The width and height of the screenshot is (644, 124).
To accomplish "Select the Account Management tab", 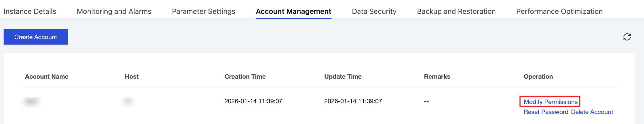I will tap(294, 11).
